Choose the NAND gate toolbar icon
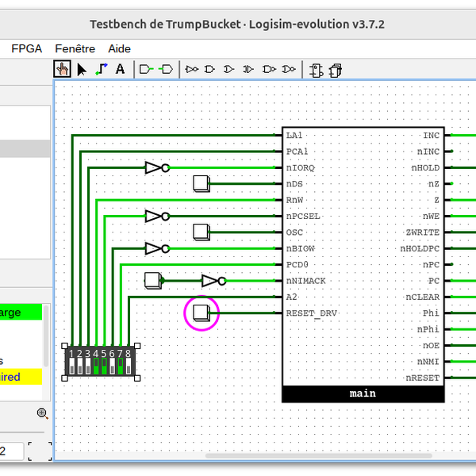This screenshot has height=476, width=476. pos(269,70)
